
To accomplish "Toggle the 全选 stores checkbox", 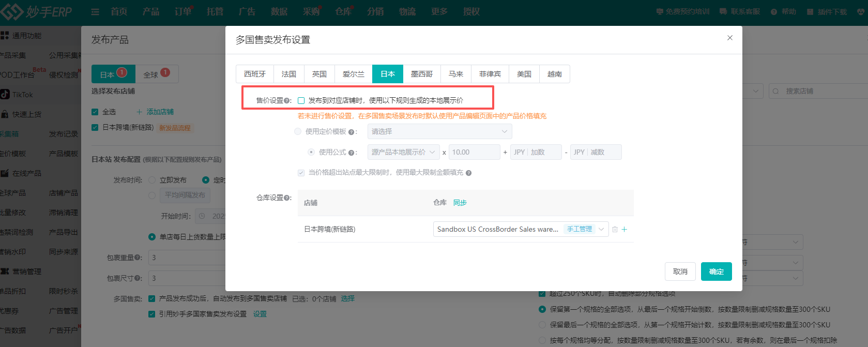I will pyautogui.click(x=95, y=112).
